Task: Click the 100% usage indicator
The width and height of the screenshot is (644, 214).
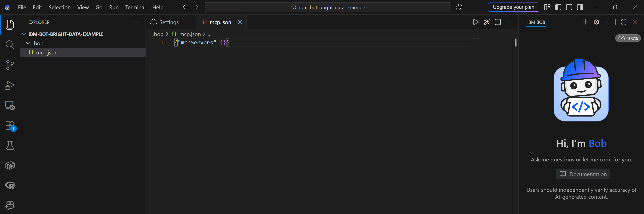Action: pyautogui.click(x=628, y=38)
